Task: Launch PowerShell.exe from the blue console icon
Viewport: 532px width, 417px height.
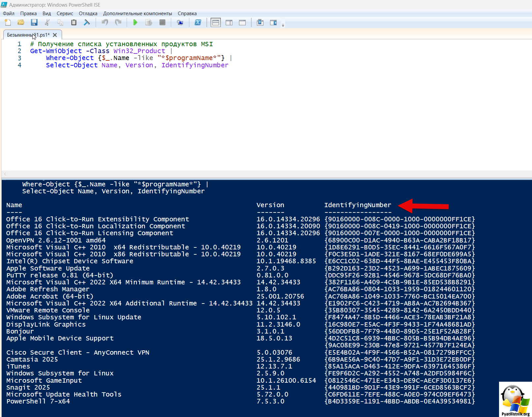Action: [x=198, y=22]
